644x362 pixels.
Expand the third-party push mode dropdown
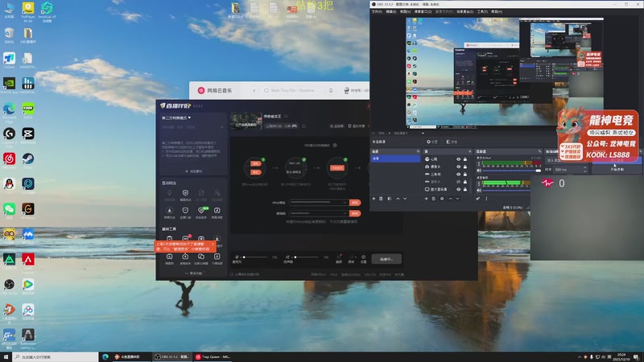(176, 117)
